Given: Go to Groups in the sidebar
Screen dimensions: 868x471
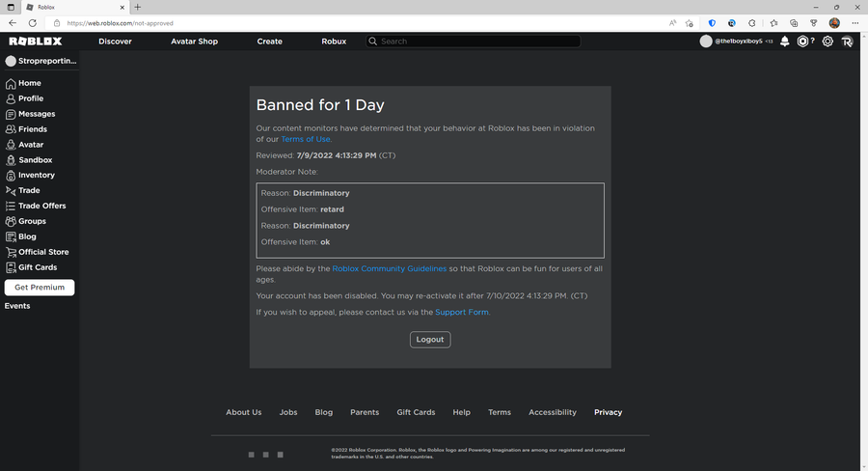Looking at the screenshot, I should pyautogui.click(x=25, y=221).
